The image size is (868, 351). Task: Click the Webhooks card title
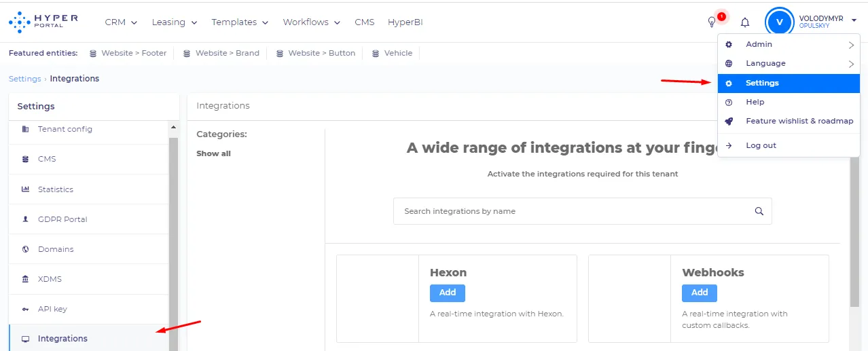pyautogui.click(x=713, y=272)
